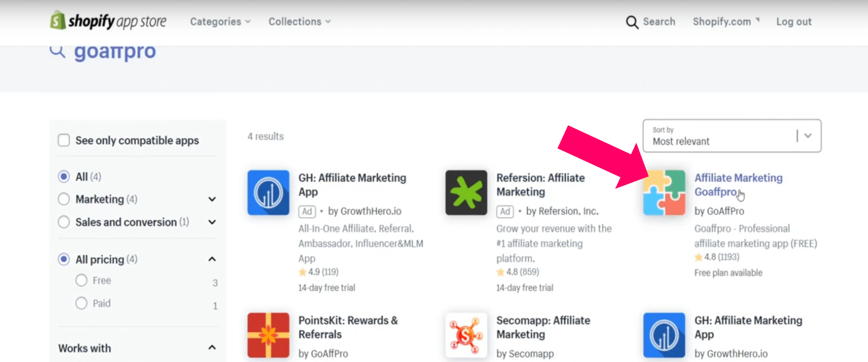This screenshot has width=868, height=362.
Task: Open Secomapp: Affiliate Marketing title
Action: point(543,327)
